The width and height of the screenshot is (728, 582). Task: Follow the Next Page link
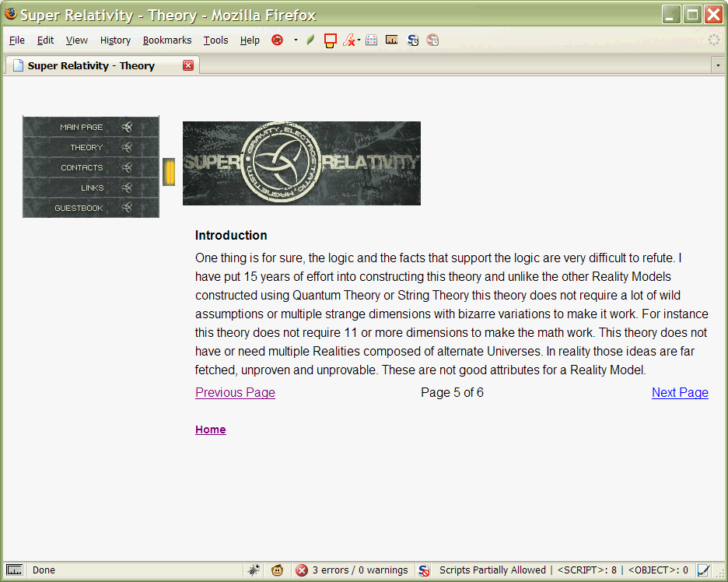(680, 392)
